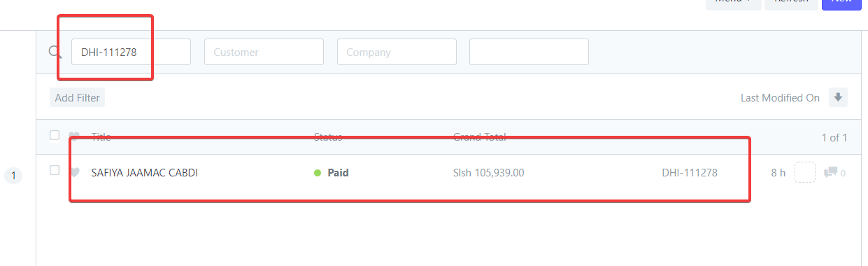Open comments bubble icon on the row
This screenshot has width=868, height=266.
(830, 172)
